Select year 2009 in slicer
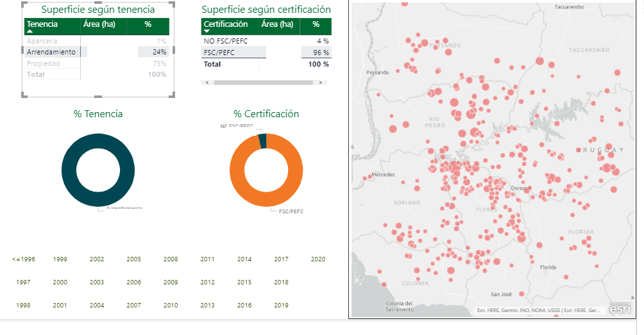This screenshot has height=335, width=644. coord(171,282)
